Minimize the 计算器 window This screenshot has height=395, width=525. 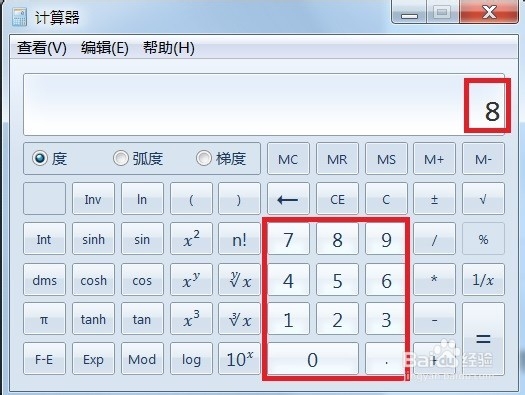pyautogui.click(x=409, y=13)
